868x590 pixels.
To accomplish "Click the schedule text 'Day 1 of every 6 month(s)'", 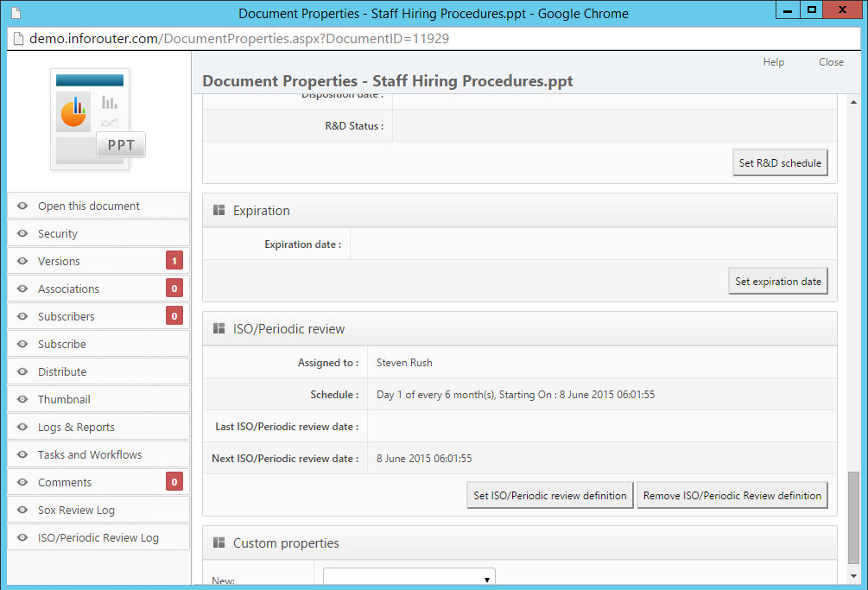I will coord(435,395).
